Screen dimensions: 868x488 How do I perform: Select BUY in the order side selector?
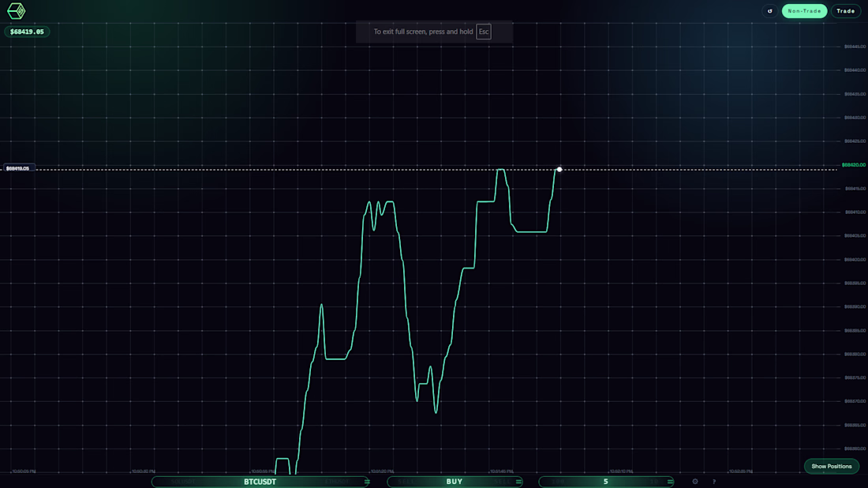[455, 482]
